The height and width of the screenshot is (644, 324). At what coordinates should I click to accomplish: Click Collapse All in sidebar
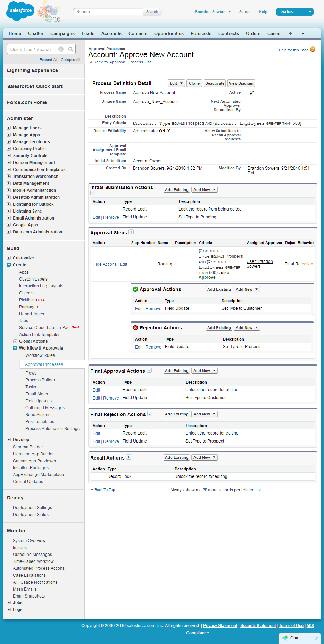(x=70, y=60)
